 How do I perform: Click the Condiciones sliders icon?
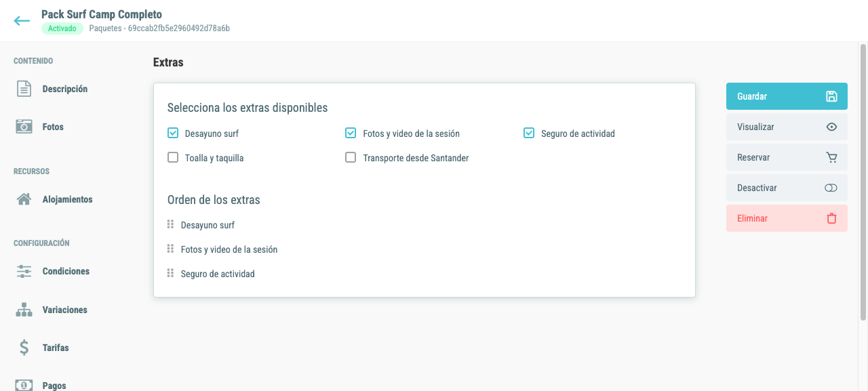click(x=24, y=271)
